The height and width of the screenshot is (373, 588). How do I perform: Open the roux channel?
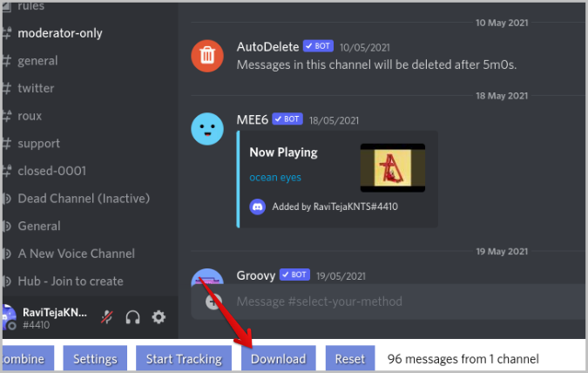(30, 116)
